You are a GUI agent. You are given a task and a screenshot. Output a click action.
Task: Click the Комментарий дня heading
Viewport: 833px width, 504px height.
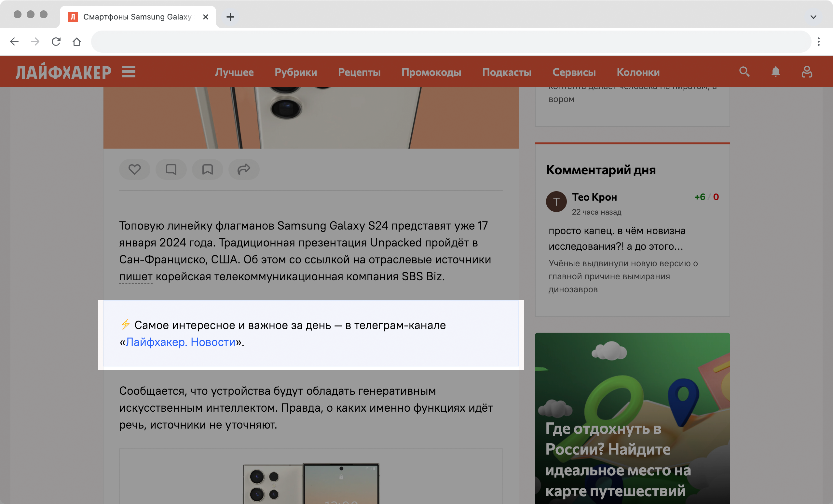pos(601,170)
